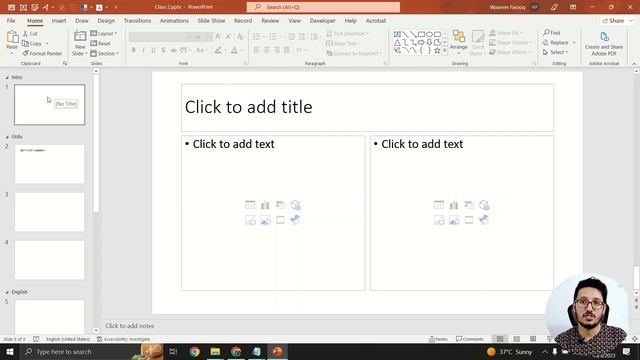
Task: Collapse the English section in slide pane
Action: (7, 292)
